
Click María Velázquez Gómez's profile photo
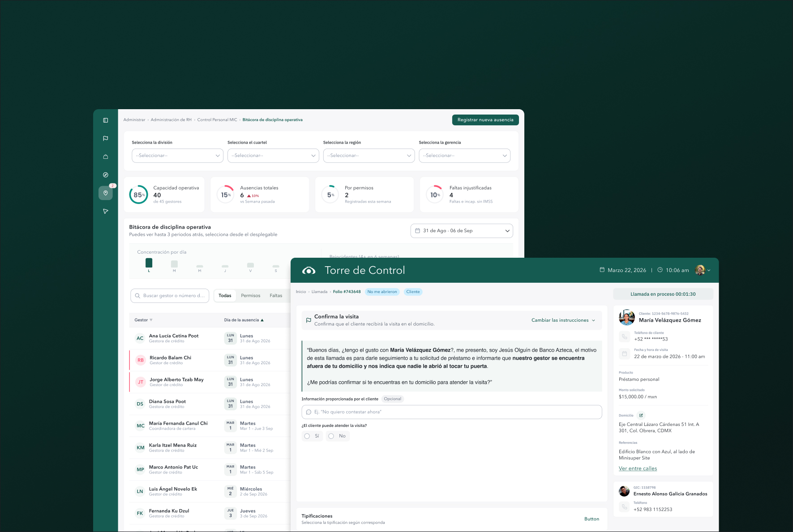point(627,317)
